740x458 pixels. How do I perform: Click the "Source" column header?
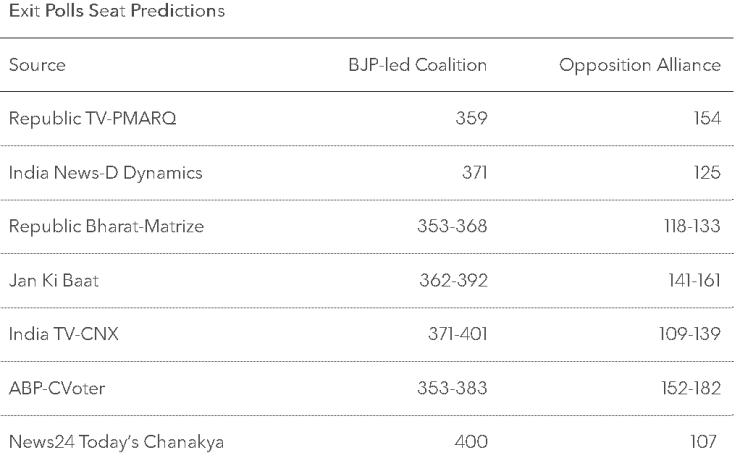[37, 66]
